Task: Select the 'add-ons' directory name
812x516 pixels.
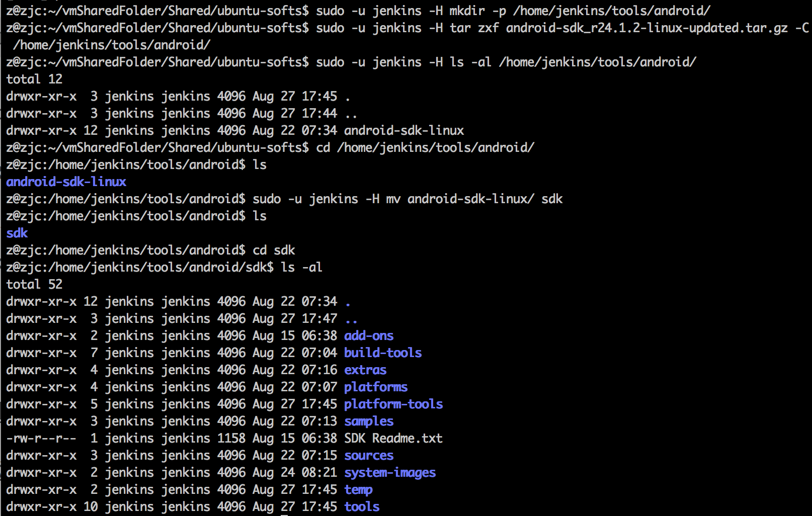Action: (x=369, y=335)
